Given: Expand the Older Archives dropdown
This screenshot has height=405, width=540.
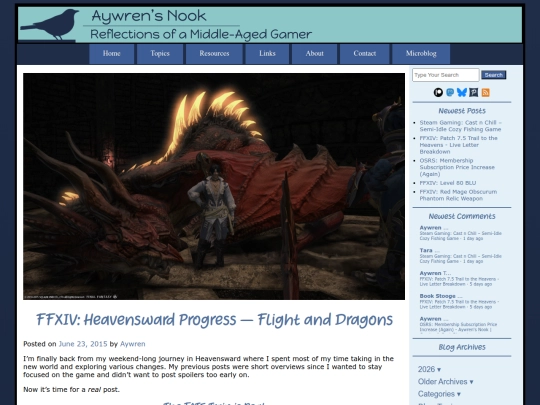Looking at the screenshot, I should click(445, 382).
